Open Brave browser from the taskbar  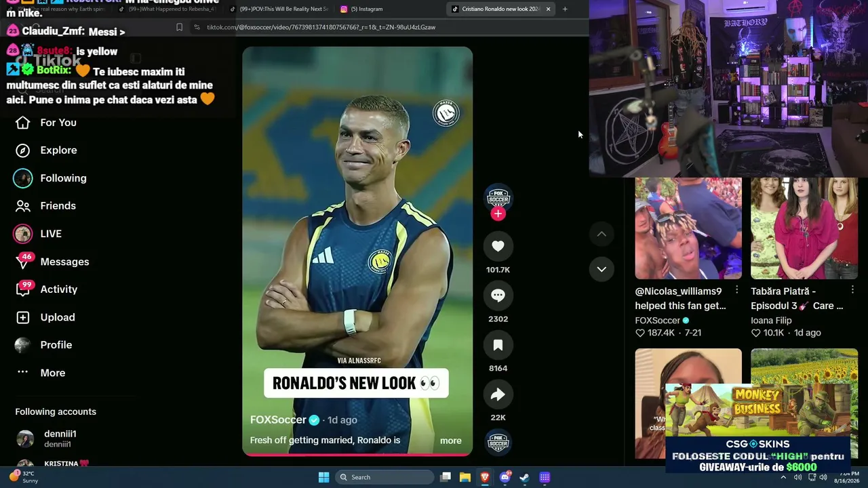485,477
